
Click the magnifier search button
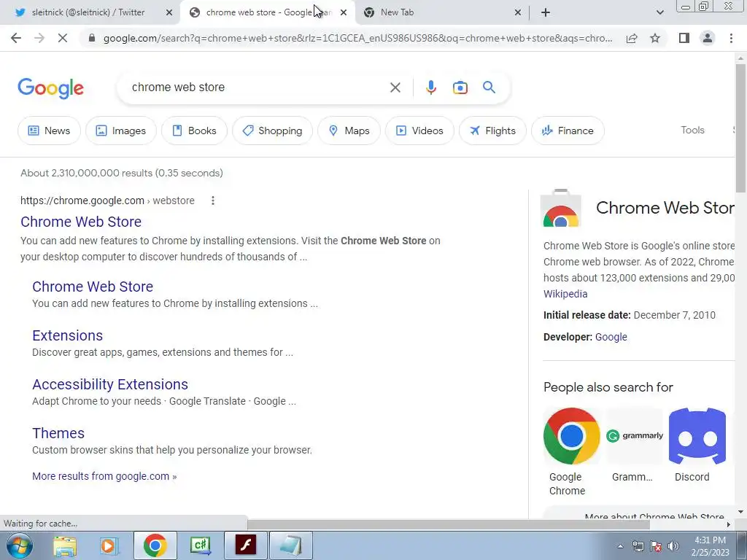point(489,87)
